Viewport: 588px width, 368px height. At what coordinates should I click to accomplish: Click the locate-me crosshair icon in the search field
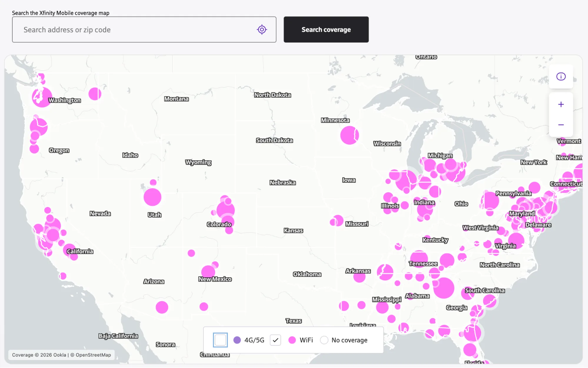(261, 30)
